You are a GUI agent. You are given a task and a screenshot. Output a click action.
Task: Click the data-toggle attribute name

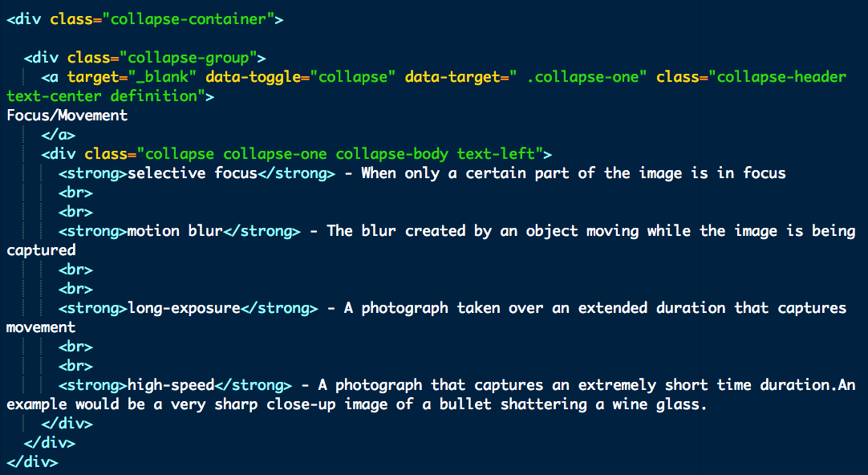click(x=253, y=77)
